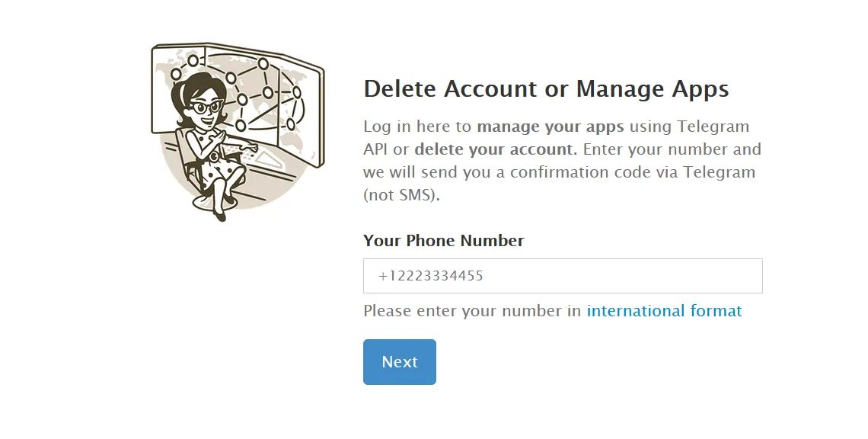Click the "Please enter your number in" hint

coord(472,311)
